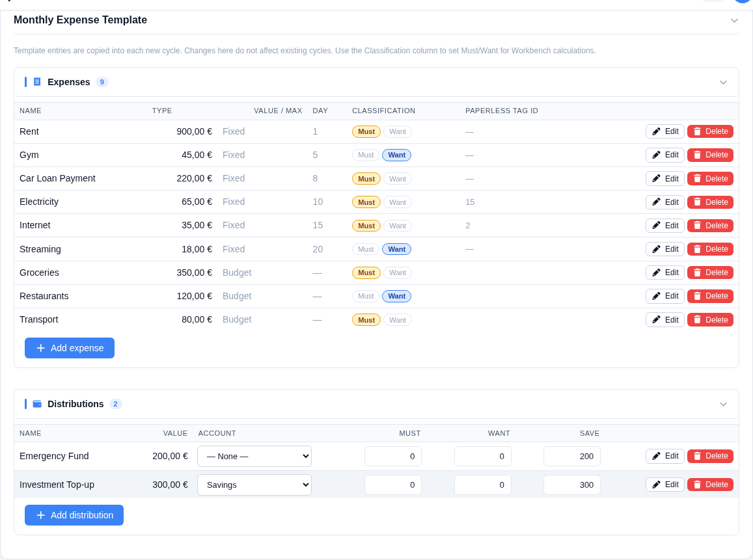Click the pencil icon on Internet row

[x=657, y=226]
